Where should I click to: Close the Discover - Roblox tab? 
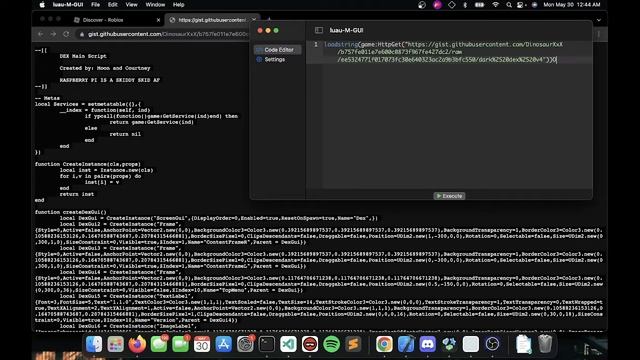(158, 20)
